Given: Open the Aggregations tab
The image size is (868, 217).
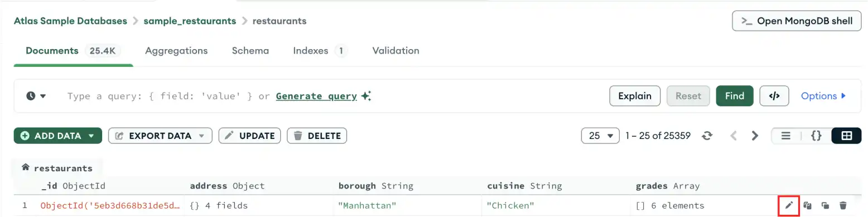Looking at the screenshot, I should tap(176, 50).
